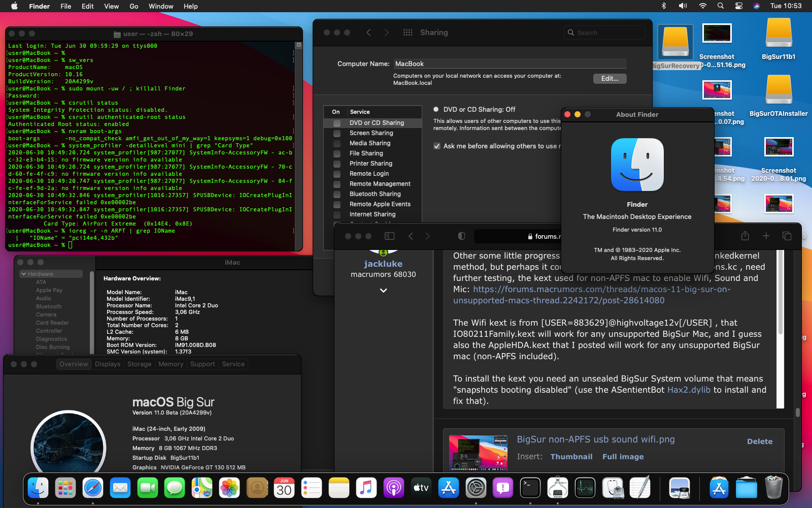Select Apple Pay in System Information sidebar
Image resolution: width=812 pixels, height=508 pixels.
point(49,290)
